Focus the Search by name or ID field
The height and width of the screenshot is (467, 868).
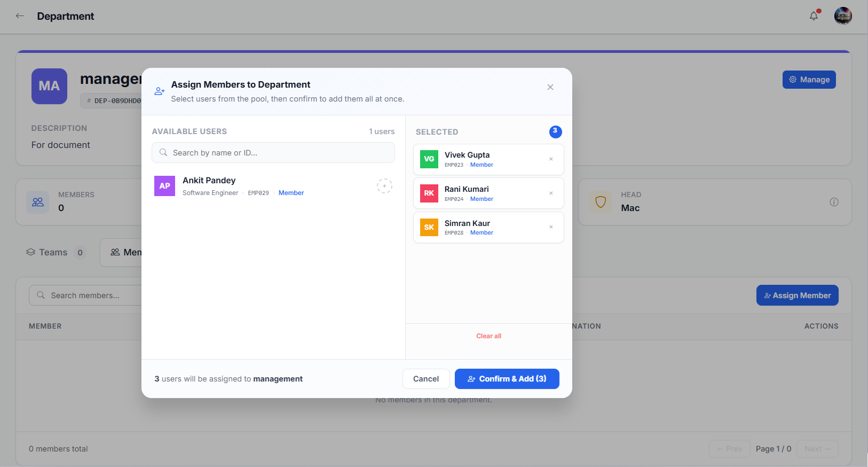point(273,153)
